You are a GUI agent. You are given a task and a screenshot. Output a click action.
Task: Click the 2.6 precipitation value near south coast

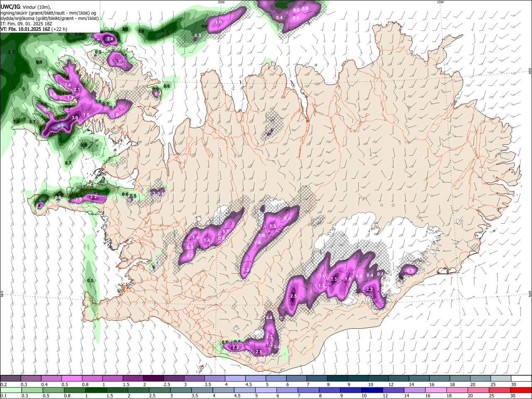(259, 352)
